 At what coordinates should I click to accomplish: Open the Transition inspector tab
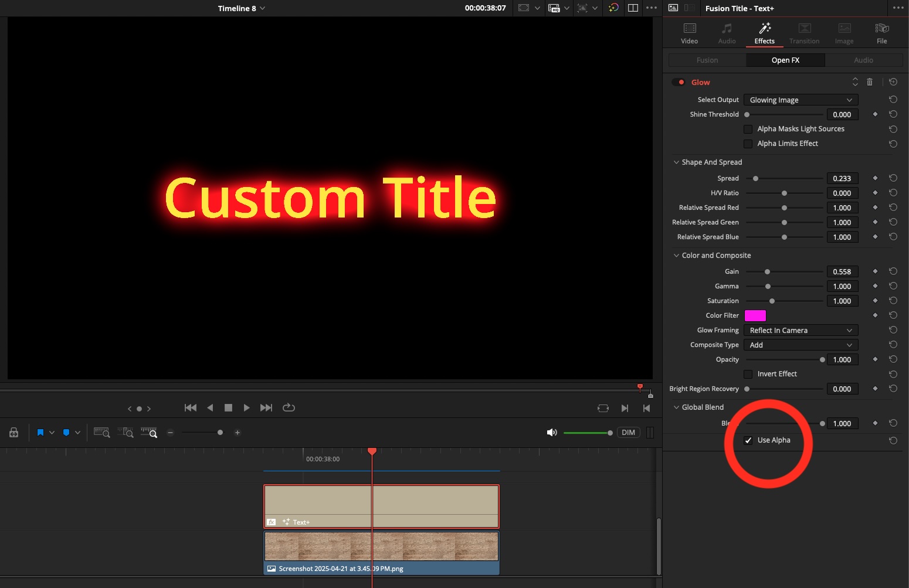805,33
